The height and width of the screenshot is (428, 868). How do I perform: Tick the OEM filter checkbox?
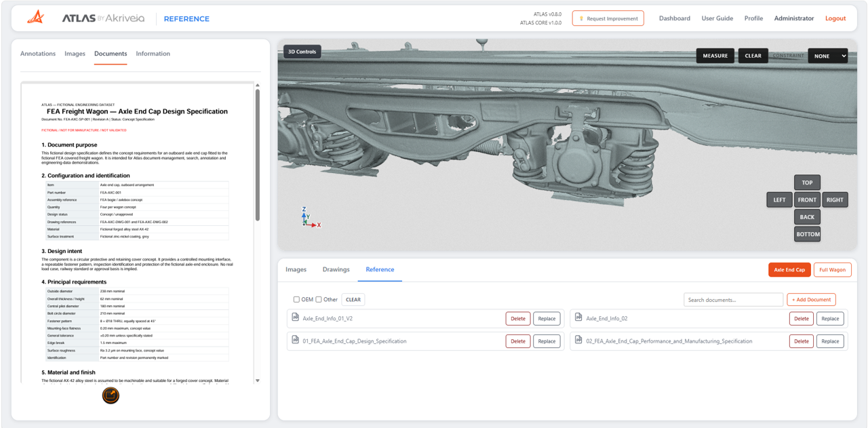tap(296, 299)
